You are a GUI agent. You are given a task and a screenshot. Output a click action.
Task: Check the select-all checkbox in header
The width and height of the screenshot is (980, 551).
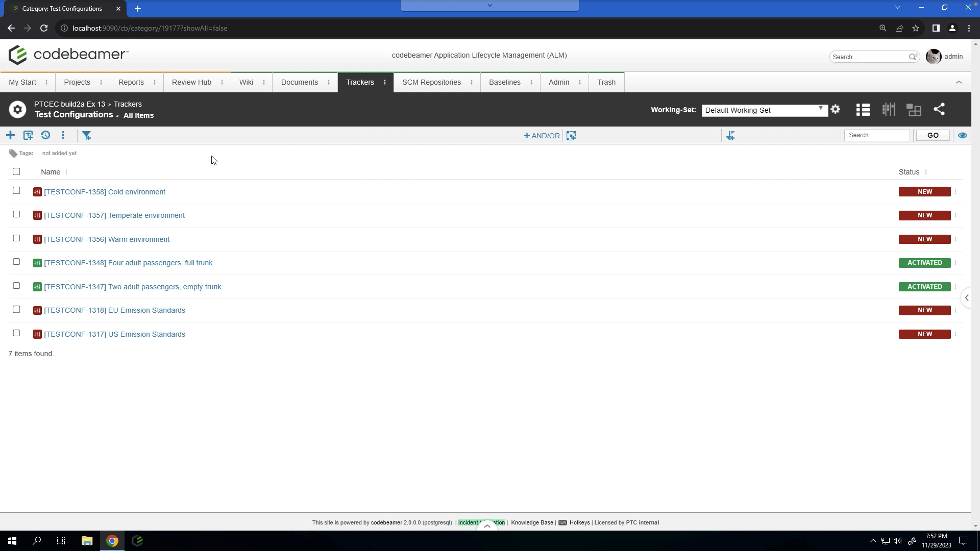pyautogui.click(x=16, y=171)
